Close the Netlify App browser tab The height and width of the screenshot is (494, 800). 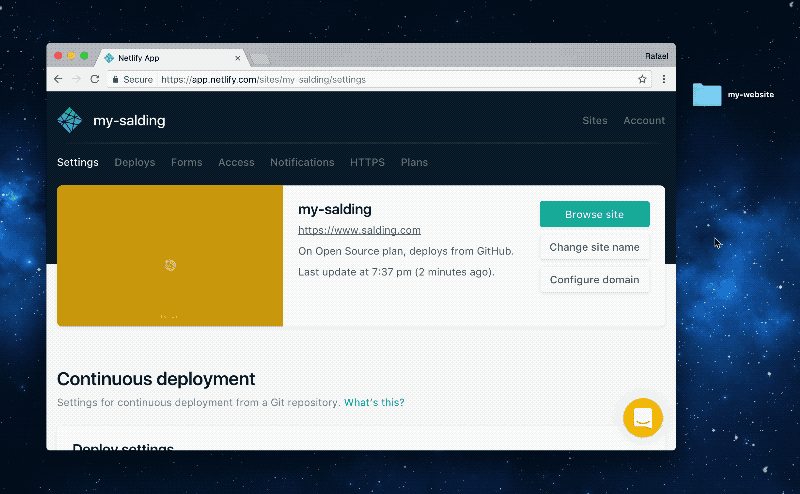[237, 58]
